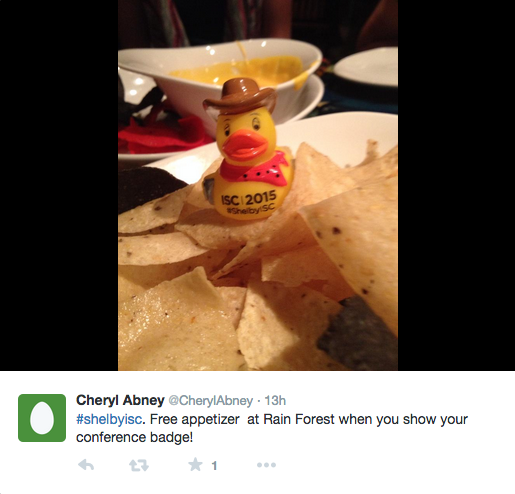The width and height of the screenshot is (515, 494).
Task: Click the black area right of photo
Action: click(456, 185)
